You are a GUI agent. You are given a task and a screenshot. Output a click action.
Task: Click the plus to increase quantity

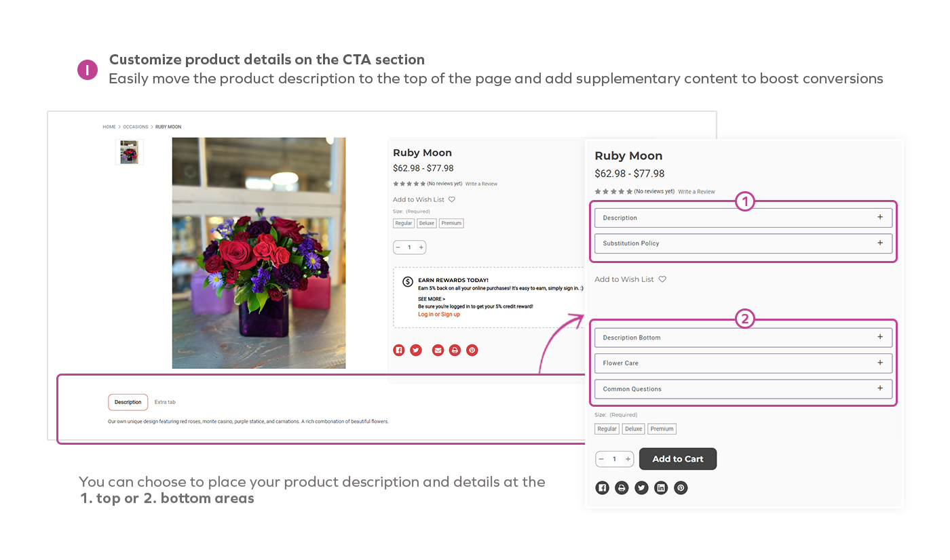[x=628, y=459]
